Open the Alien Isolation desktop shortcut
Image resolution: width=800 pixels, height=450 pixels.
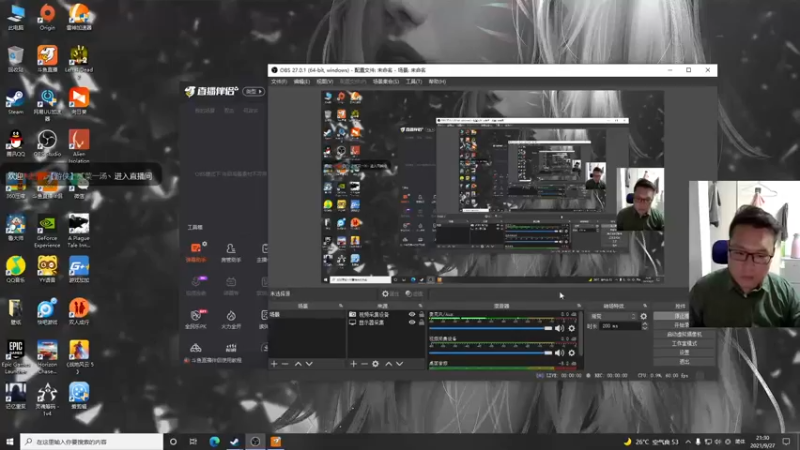click(x=79, y=146)
